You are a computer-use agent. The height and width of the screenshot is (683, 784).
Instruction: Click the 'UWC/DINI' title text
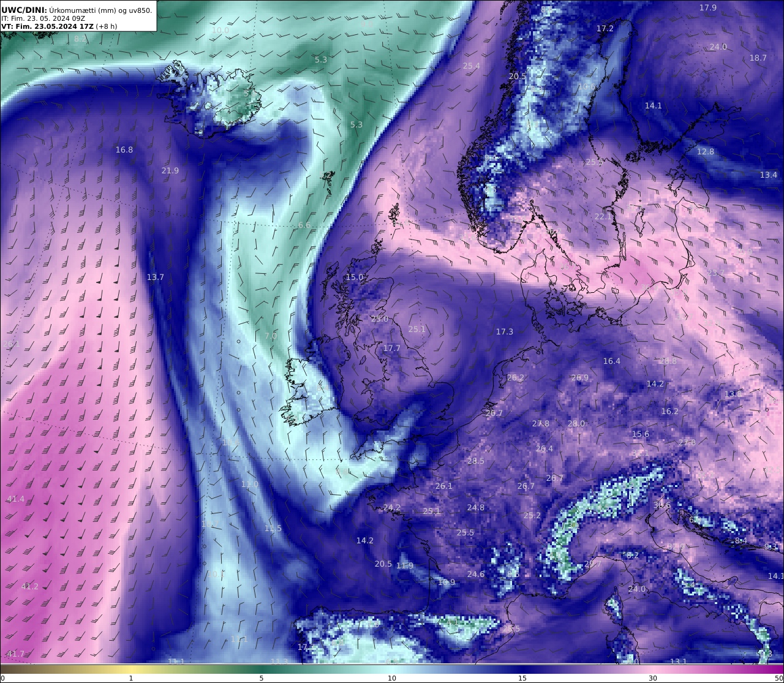[x=23, y=10]
